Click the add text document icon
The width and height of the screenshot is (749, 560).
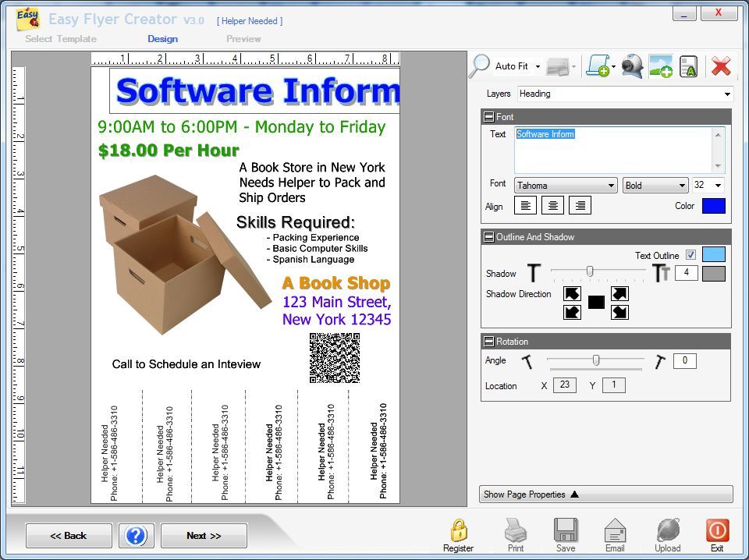(690, 66)
